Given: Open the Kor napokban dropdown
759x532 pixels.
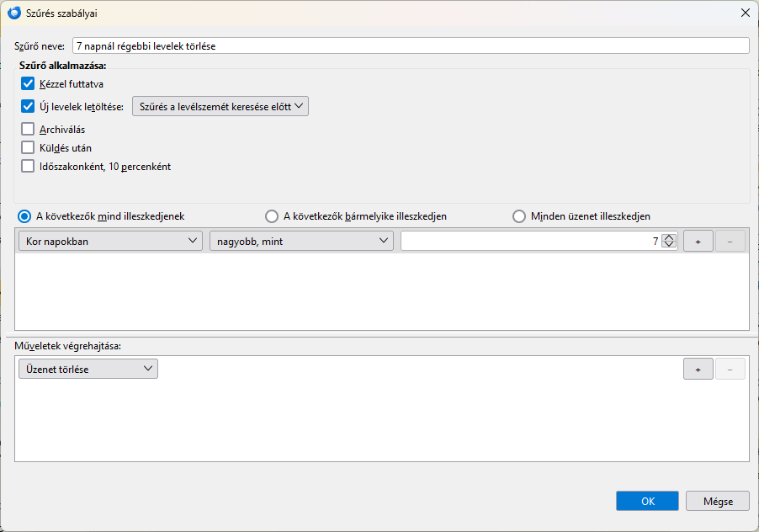Looking at the screenshot, I should pos(110,241).
